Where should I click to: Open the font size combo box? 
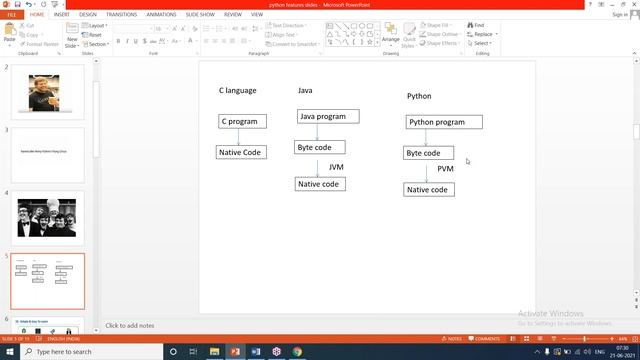point(162,29)
